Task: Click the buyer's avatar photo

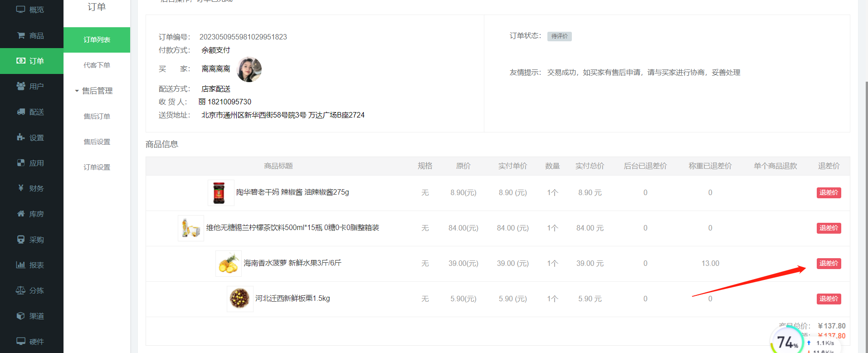Action: (249, 69)
